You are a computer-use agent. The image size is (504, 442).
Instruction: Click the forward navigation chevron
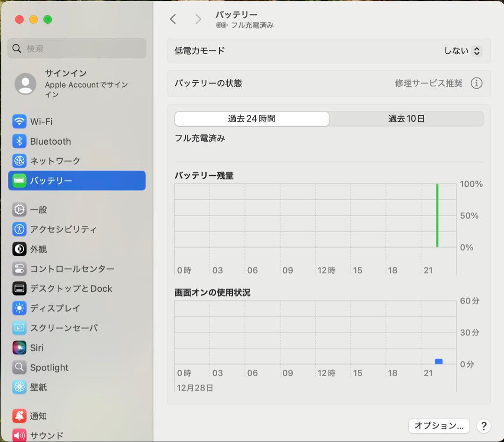[x=198, y=19]
